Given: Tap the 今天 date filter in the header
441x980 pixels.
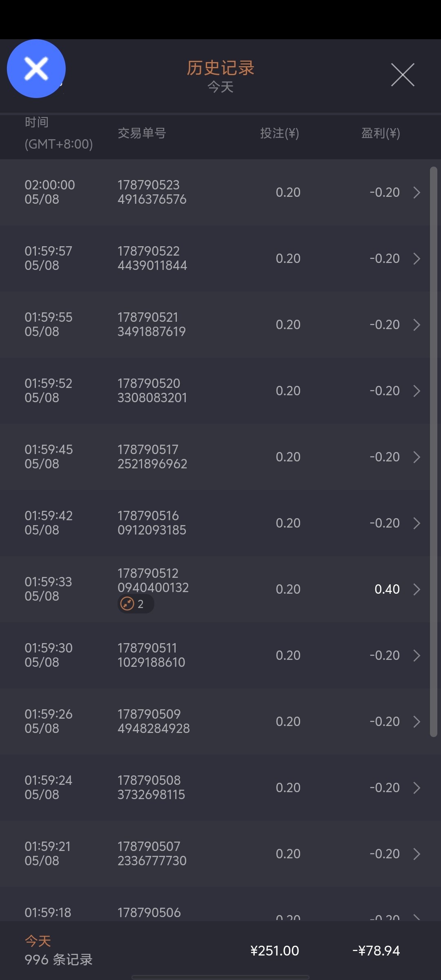Looking at the screenshot, I should pos(220,87).
